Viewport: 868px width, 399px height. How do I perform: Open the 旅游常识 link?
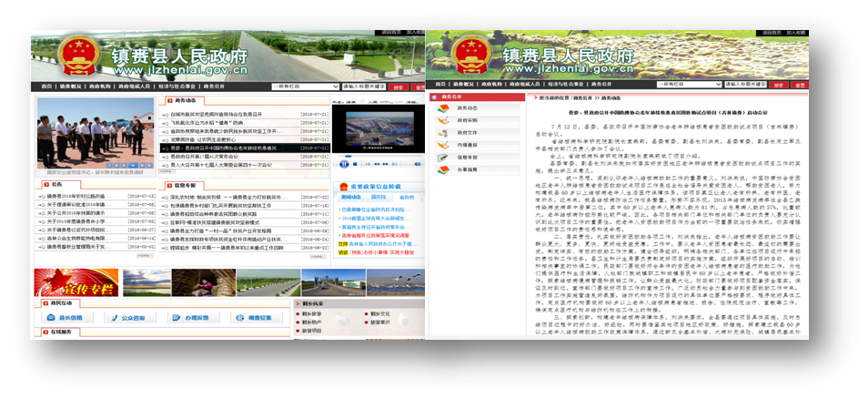(379, 322)
